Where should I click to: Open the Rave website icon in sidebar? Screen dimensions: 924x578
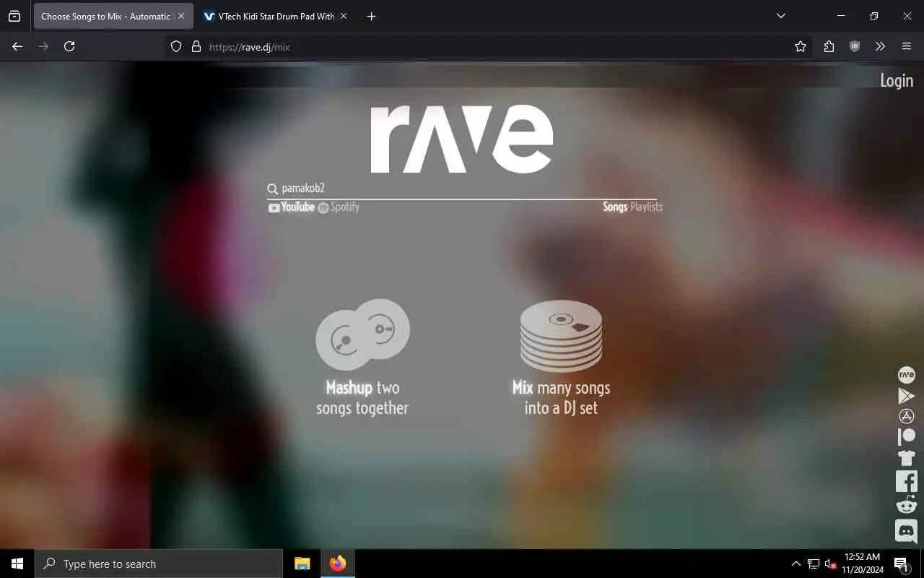click(906, 374)
